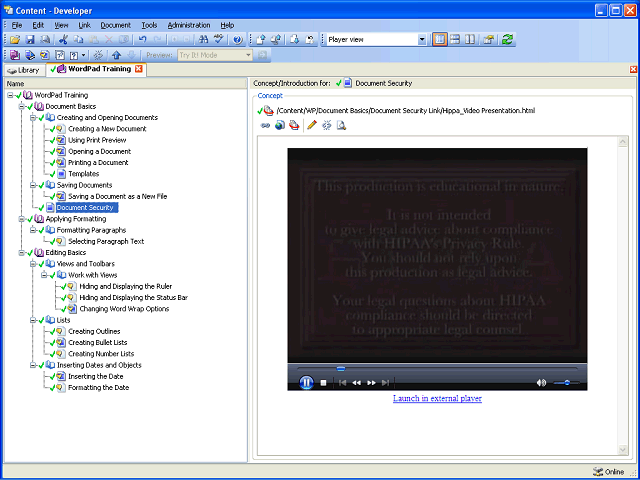Image resolution: width=640 pixels, height=480 pixels.
Task: Close the WordPad Training tab
Action: 139,69
